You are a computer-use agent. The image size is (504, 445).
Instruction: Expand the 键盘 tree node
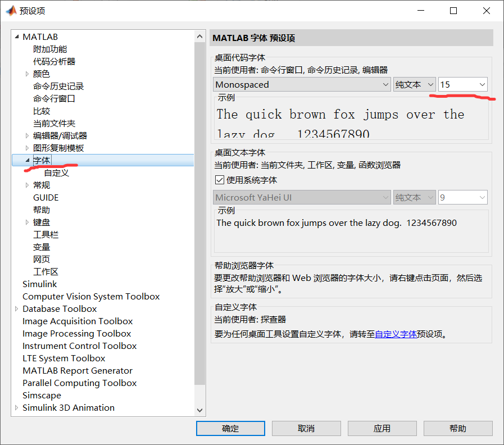[27, 222]
